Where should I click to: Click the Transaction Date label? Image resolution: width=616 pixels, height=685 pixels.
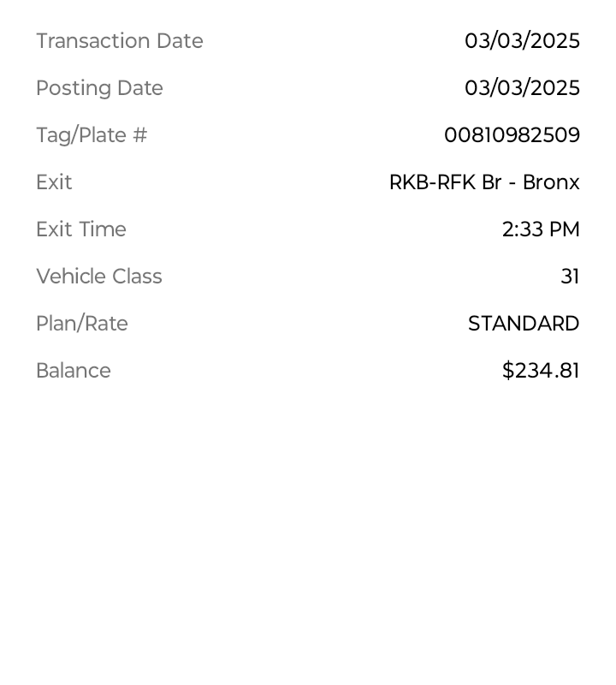click(120, 40)
